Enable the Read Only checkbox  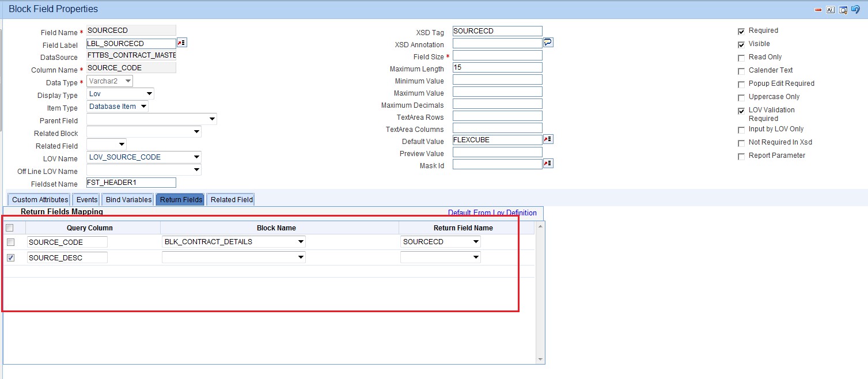pyautogui.click(x=741, y=58)
